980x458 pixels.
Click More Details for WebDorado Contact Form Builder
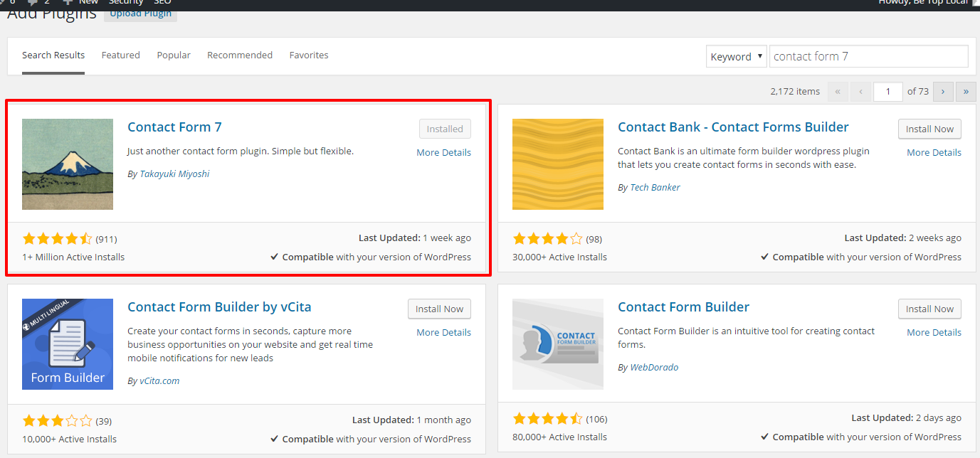pos(934,332)
